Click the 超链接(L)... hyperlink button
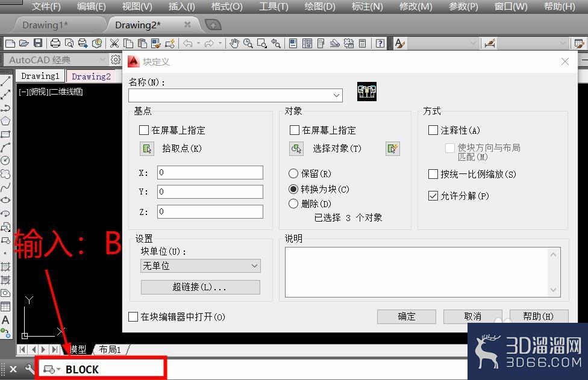 [200, 287]
